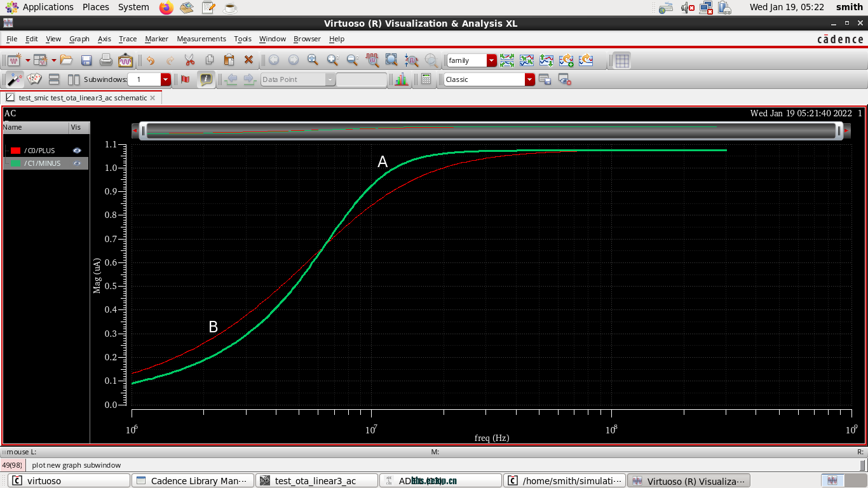868x488 pixels.
Task: Save the graph with the floppy icon
Action: pos(86,60)
